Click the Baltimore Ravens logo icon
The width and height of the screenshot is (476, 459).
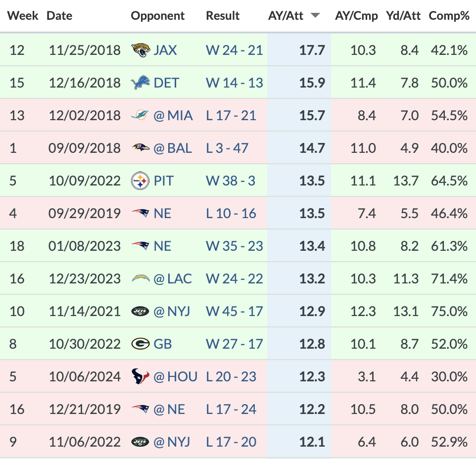[x=141, y=148]
